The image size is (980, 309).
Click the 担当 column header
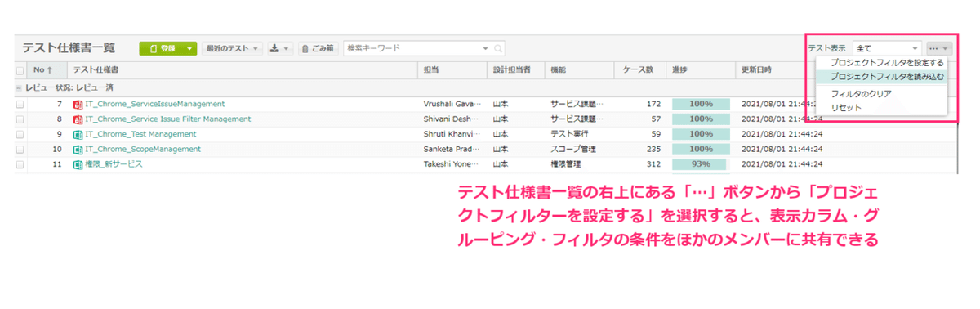(453, 69)
